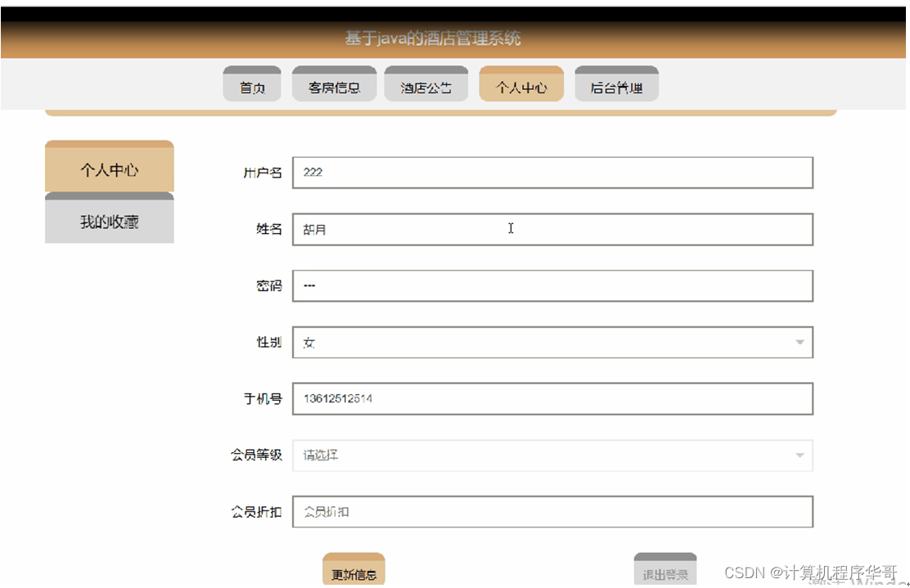Click the 会员等级 dropdown arrow
910x588 pixels.
tap(800, 455)
